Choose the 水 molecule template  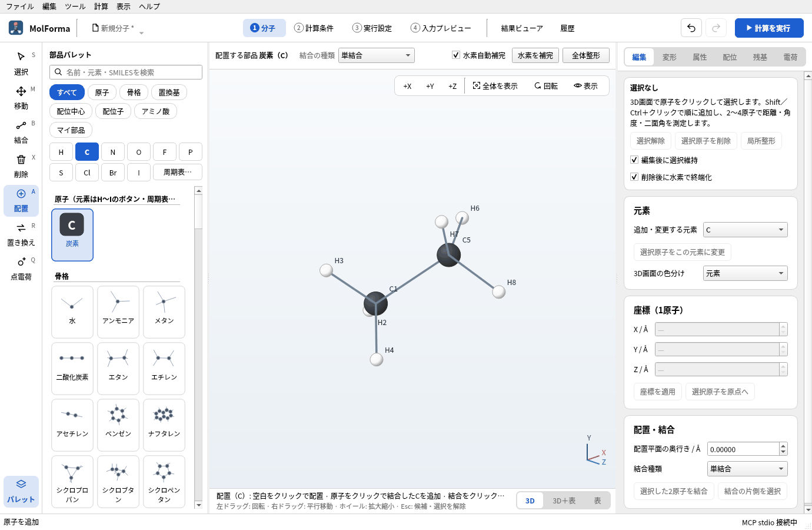[x=72, y=311]
